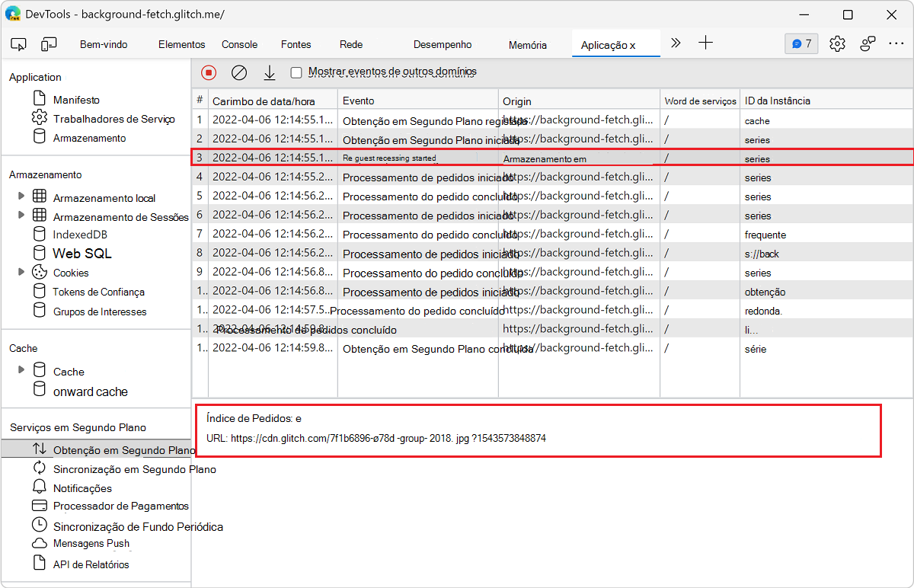
Task: Click the Inspect element tool icon
Action: (x=19, y=44)
